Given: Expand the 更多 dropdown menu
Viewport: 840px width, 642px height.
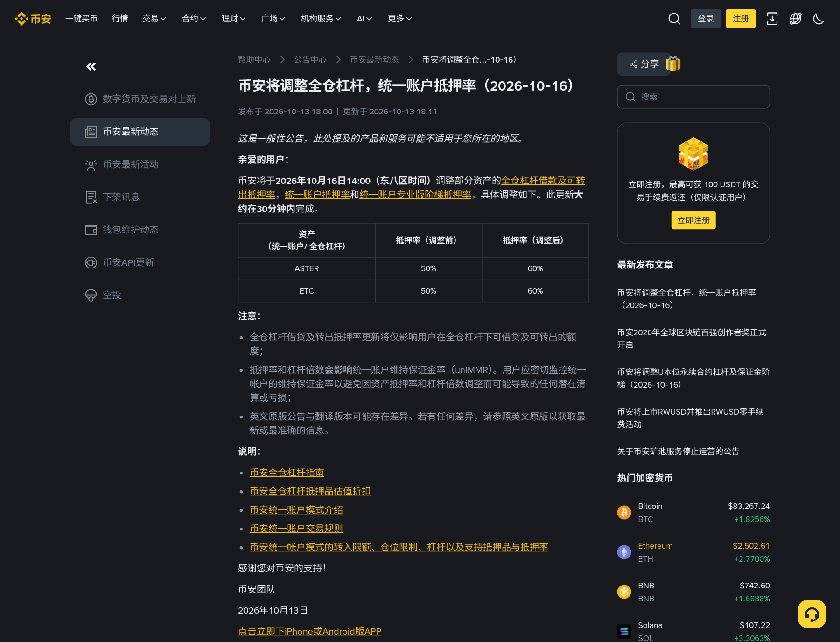Looking at the screenshot, I should coord(399,19).
